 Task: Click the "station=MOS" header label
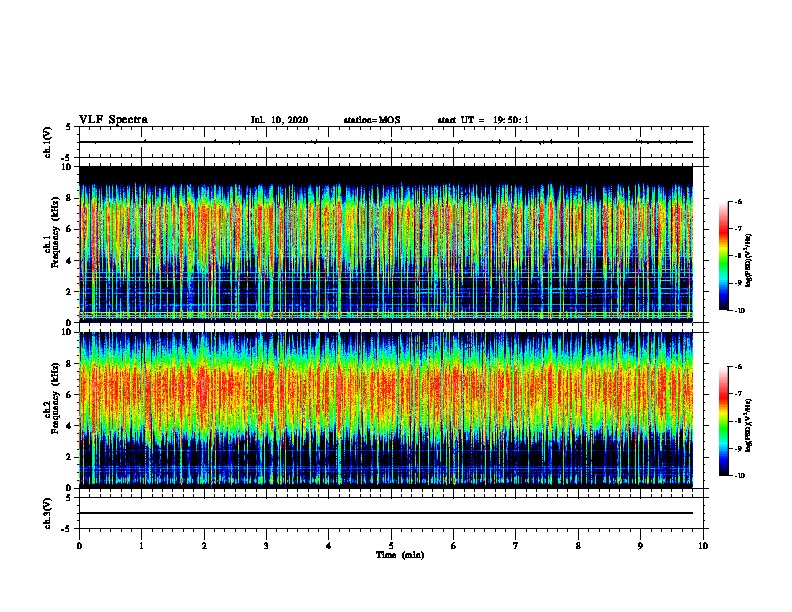[x=372, y=120]
